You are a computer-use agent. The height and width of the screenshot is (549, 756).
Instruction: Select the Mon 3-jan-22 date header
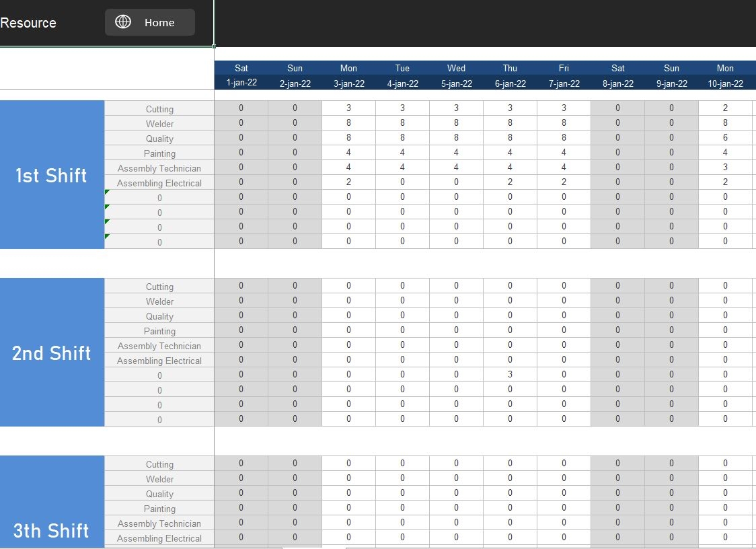coord(348,75)
